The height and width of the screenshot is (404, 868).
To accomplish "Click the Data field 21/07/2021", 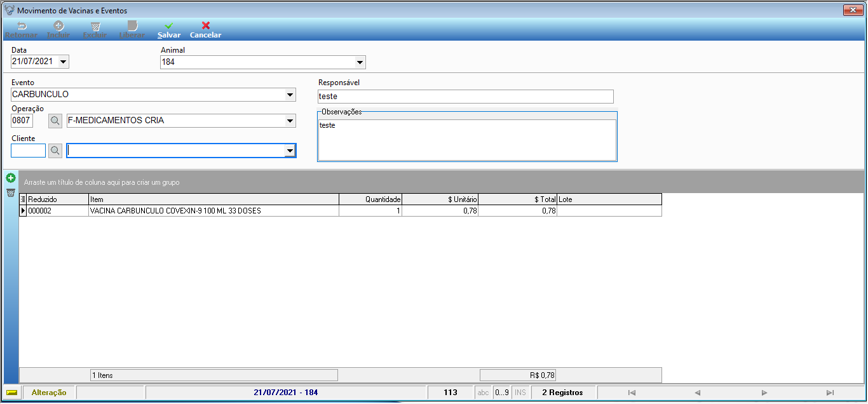I will 34,62.
